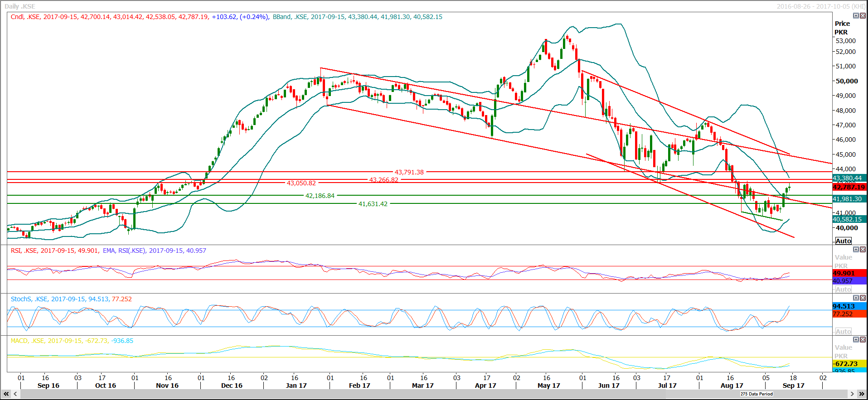Image resolution: width=868 pixels, height=400 pixels.
Task: Jump to chart start with double-left arrow
Action: coord(6,394)
